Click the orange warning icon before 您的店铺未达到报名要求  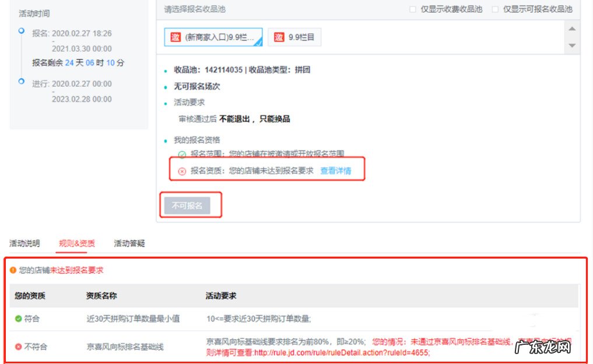coord(13,271)
